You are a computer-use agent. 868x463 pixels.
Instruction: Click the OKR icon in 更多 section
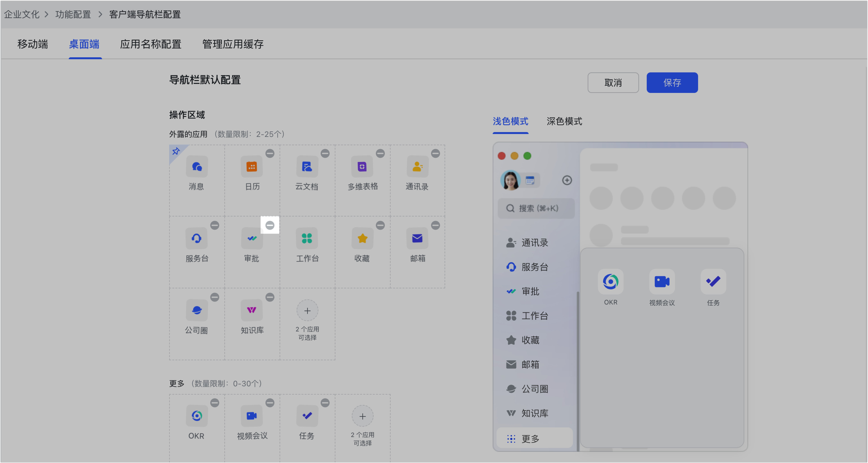[197, 416]
